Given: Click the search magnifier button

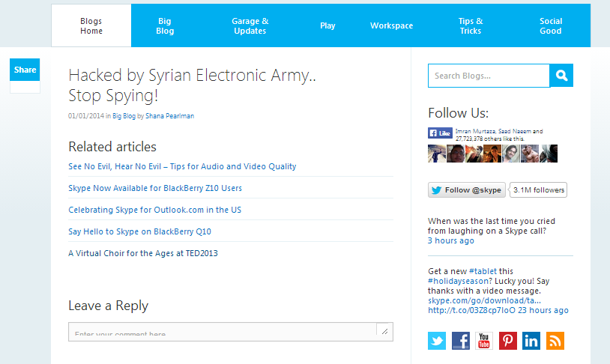Looking at the screenshot, I should click(x=561, y=76).
